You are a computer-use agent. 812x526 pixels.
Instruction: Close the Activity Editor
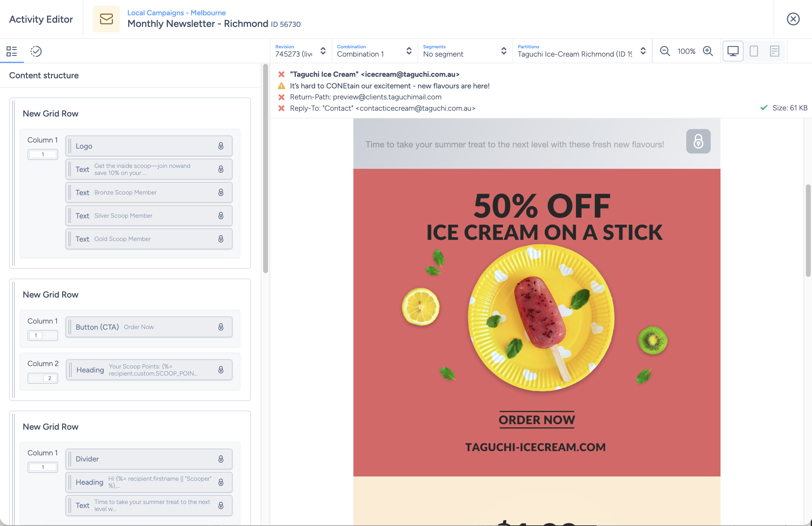(x=793, y=19)
